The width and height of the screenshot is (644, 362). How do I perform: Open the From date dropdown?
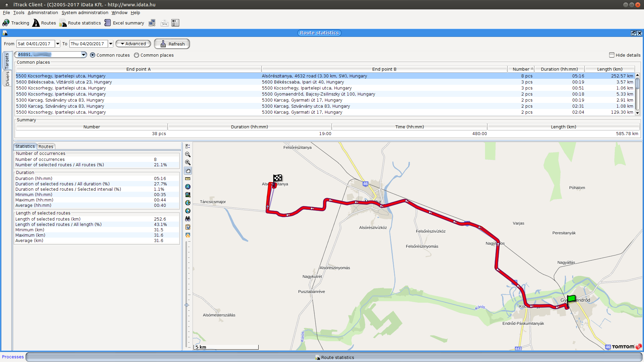click(x=58, y=44)
